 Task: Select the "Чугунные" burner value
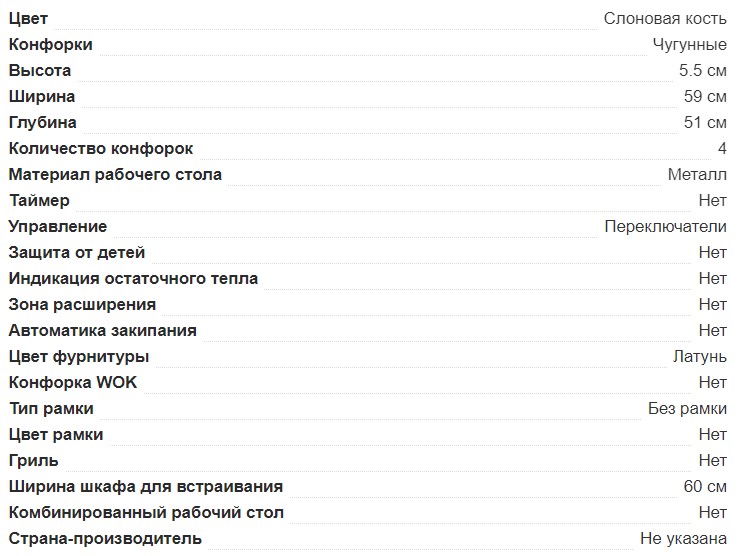pyautogui.click(x=689, y=45)
